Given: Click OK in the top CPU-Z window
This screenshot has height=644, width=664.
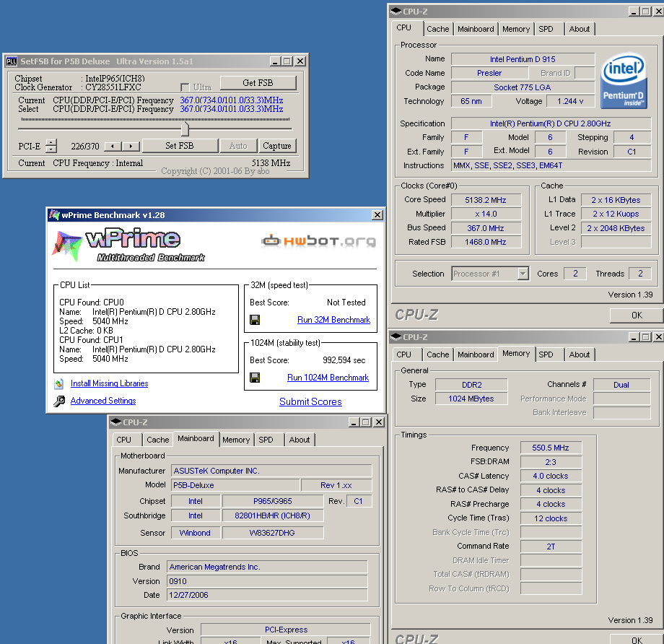Looking at the screenshot, I should tap(637, 316).
